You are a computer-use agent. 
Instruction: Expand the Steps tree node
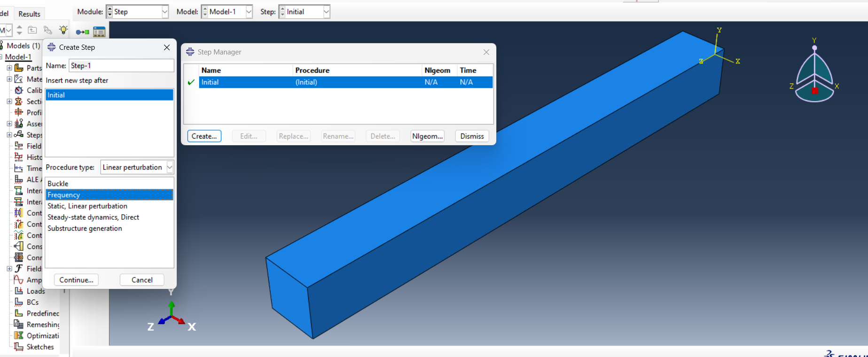click(9, 135)
